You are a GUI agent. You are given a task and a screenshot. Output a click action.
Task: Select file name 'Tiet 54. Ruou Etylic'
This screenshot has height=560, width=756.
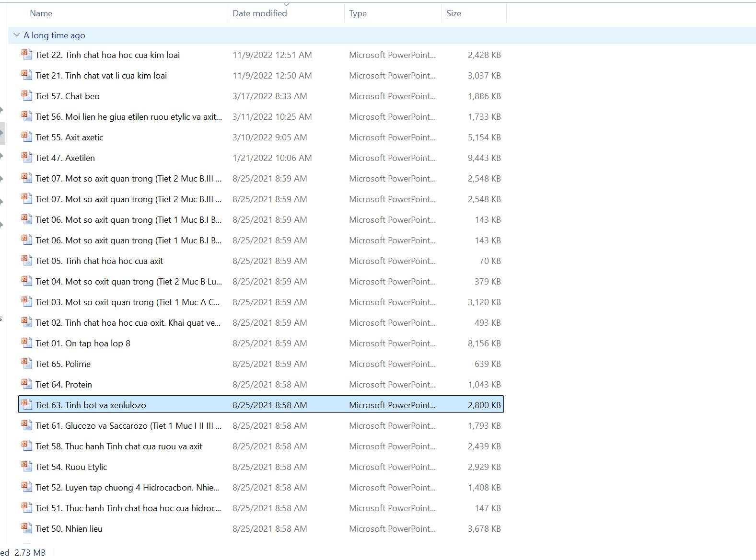pos(71,467)
